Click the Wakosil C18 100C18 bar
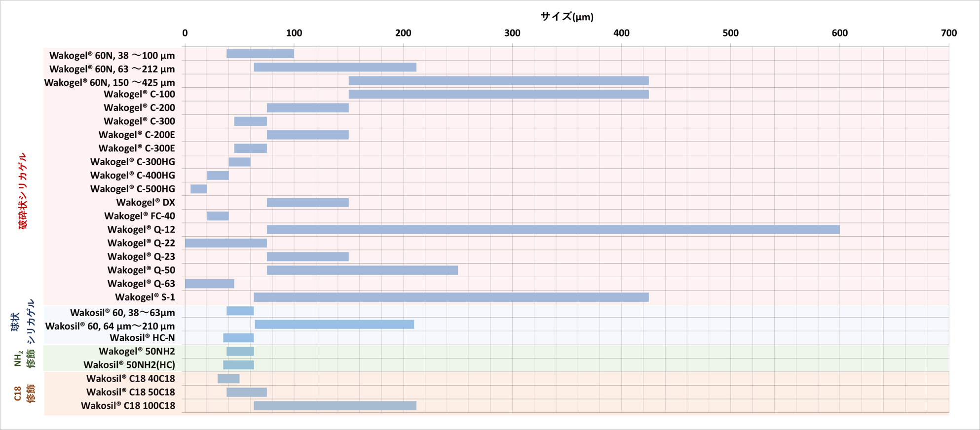Screen dimensions: 980x430 (335, 405)
